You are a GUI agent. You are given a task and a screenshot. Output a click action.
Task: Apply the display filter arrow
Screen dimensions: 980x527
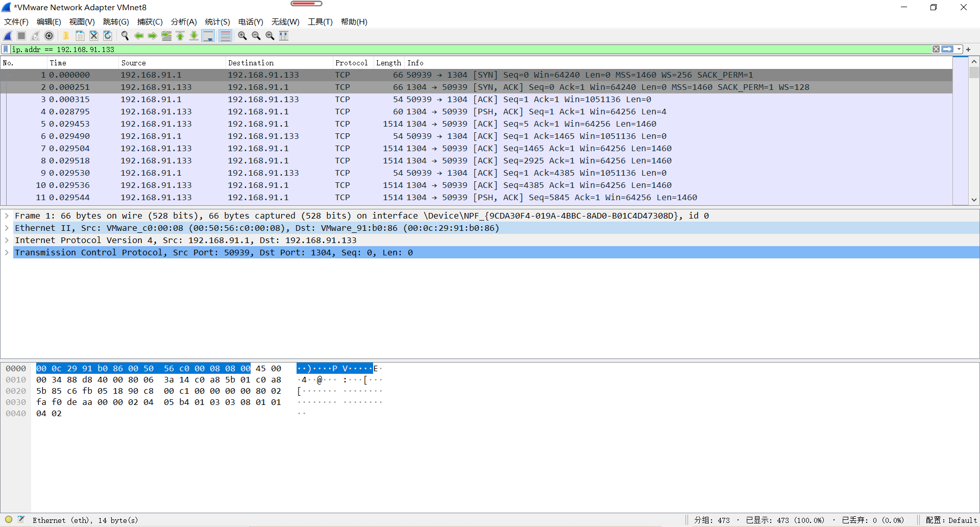pos(947,50)
